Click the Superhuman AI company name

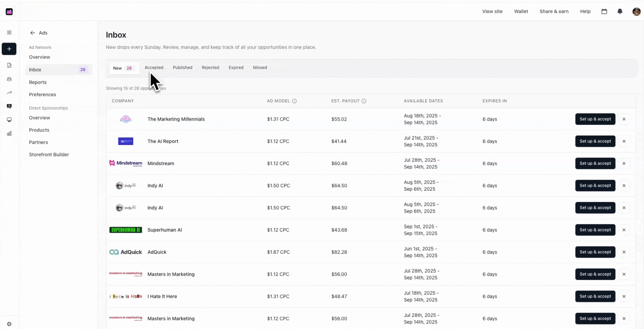(165, 230)
